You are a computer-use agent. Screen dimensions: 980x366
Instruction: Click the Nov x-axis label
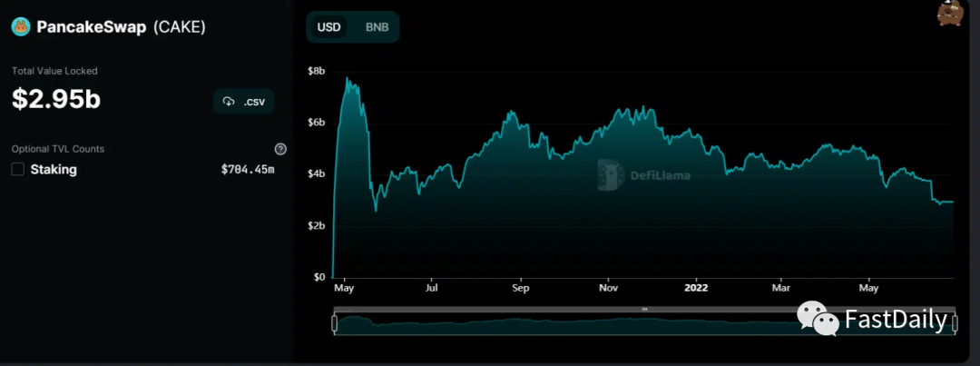(x=608, y=289)
